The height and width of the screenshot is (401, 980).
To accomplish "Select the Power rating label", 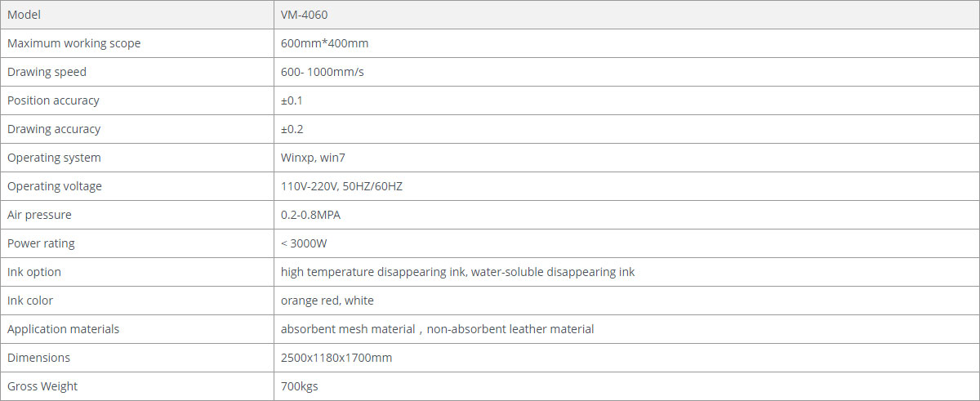I will (x=41, y=243).
